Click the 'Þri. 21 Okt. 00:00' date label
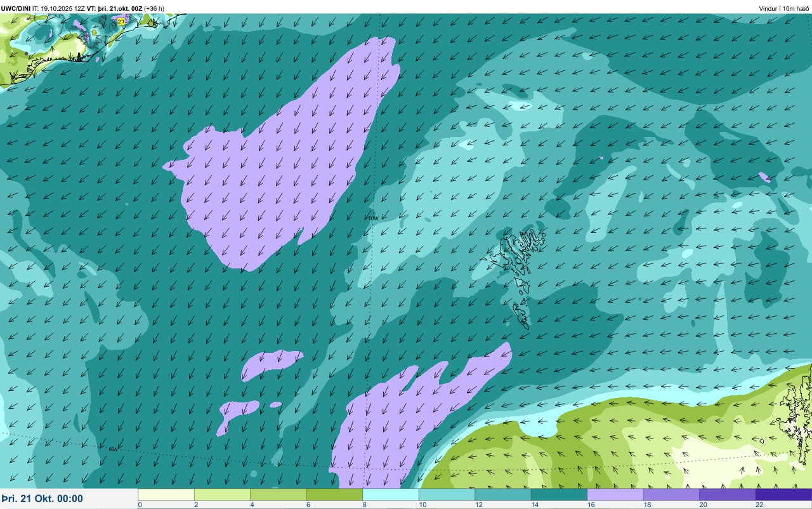Viewport: 812px width, 509px height. 42,499
